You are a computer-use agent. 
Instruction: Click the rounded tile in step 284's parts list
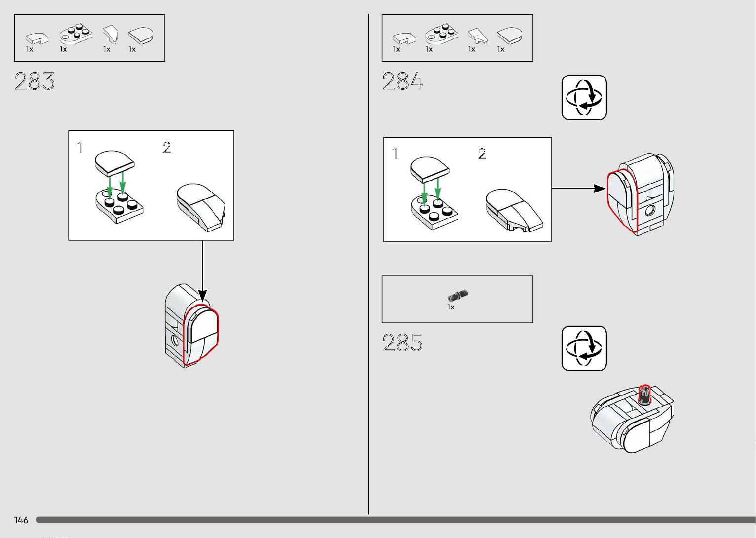(x=510, y=36)
